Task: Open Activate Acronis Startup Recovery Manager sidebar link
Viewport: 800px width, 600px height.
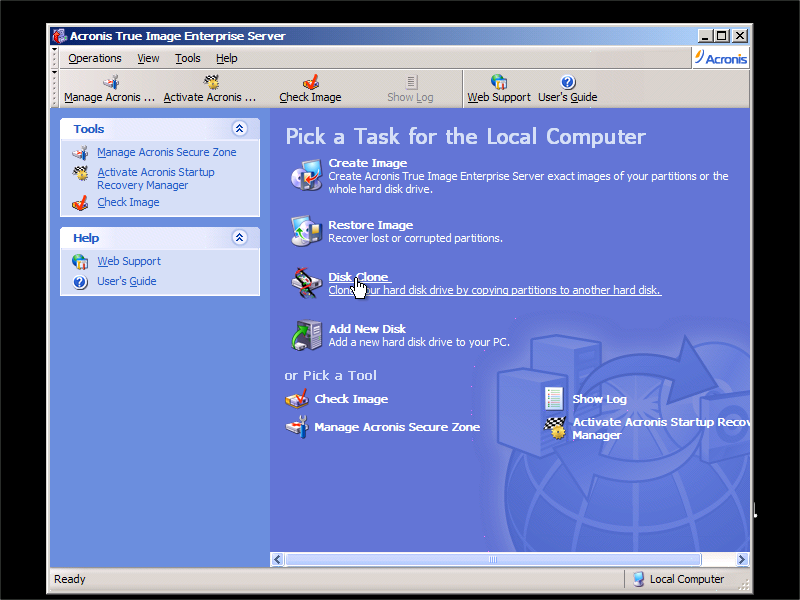Action: pos(156,179)
